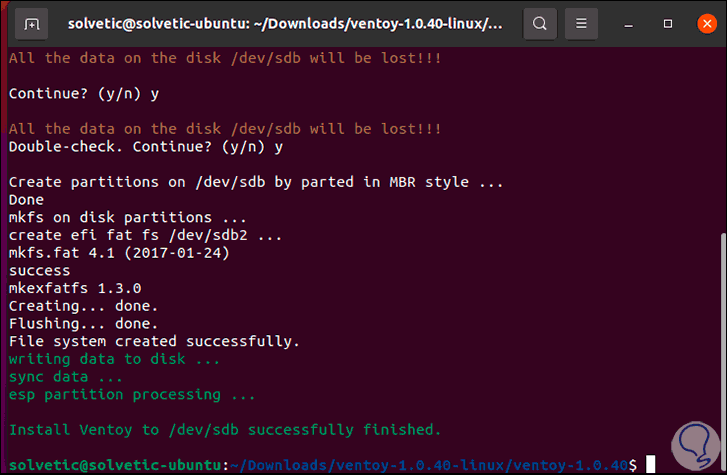Minimize the terminal window
727x475 pixels.
tap(626, 22)
